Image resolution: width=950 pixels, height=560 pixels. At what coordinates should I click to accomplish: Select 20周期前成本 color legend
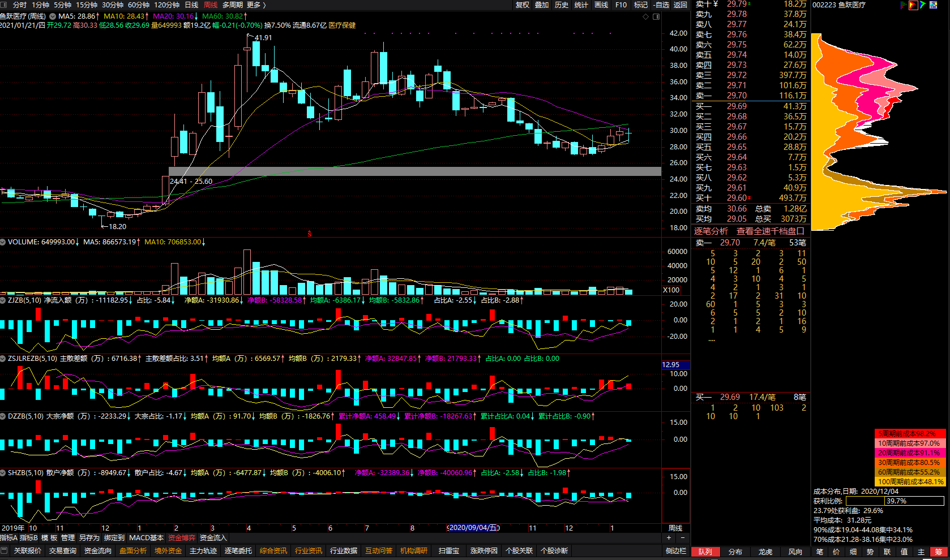(x=910, y=453)
